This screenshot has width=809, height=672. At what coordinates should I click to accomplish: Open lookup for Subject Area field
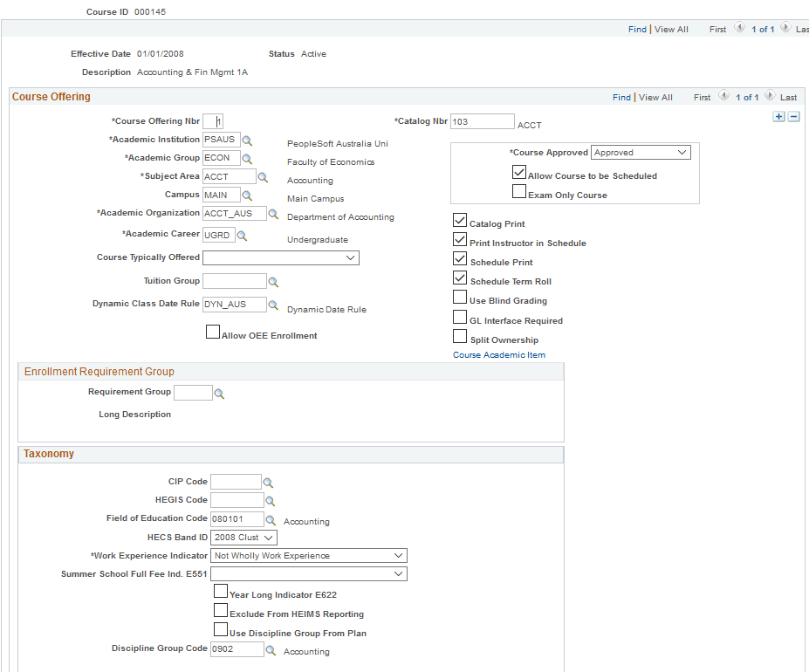click(x=263, y=177)
